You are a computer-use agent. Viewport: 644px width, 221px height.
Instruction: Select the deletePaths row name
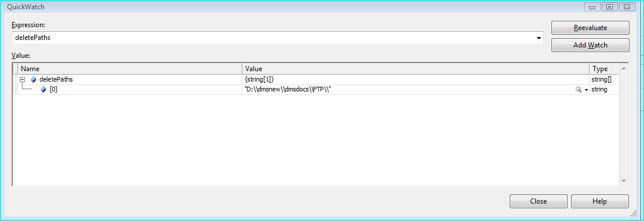(56, 80)
